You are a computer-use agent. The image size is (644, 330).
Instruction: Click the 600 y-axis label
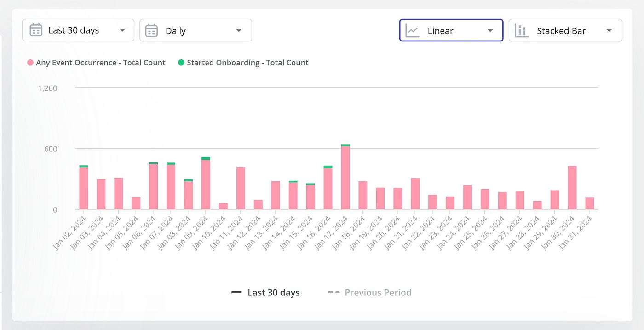pos(51,149)
